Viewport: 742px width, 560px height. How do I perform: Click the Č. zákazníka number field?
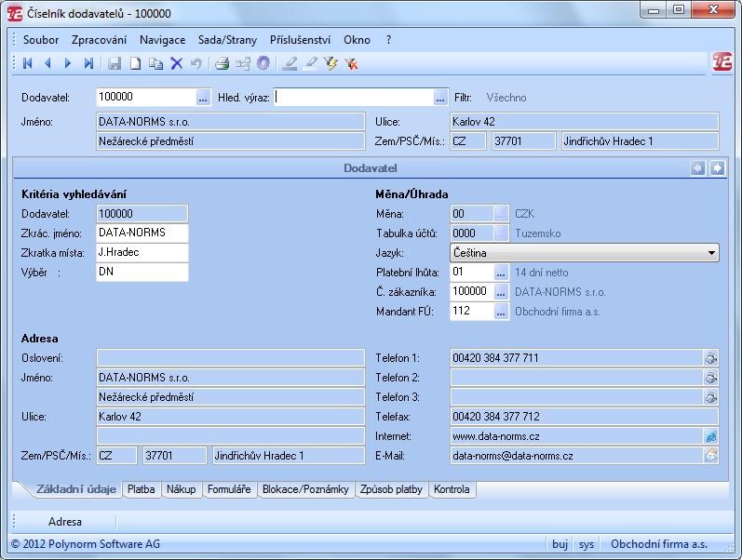(x=472, y=292)
